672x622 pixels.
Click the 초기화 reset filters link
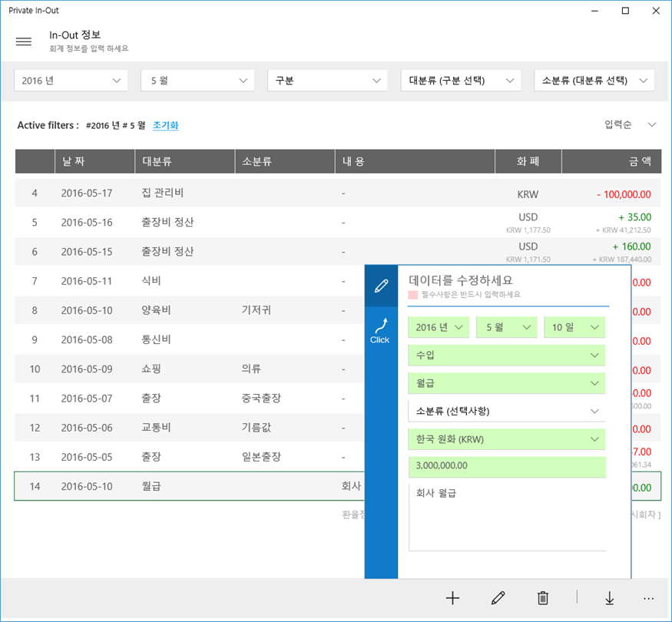point(165,125)
